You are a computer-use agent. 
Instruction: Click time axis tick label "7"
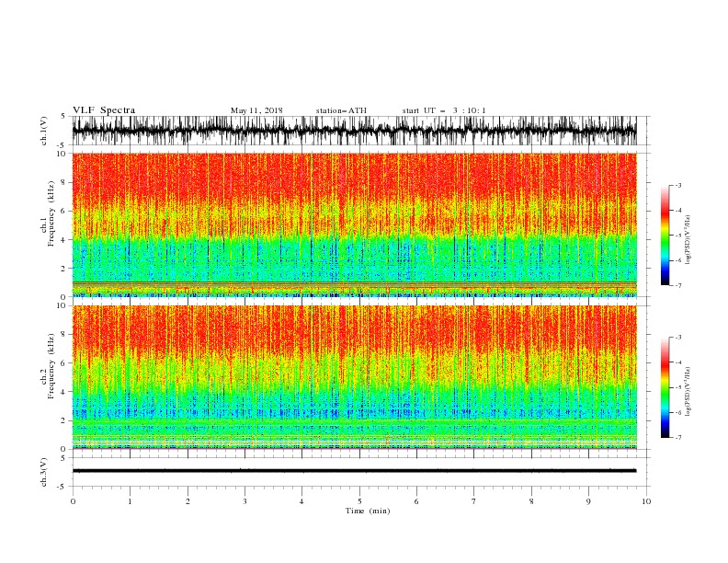click(x=474, y=501)
